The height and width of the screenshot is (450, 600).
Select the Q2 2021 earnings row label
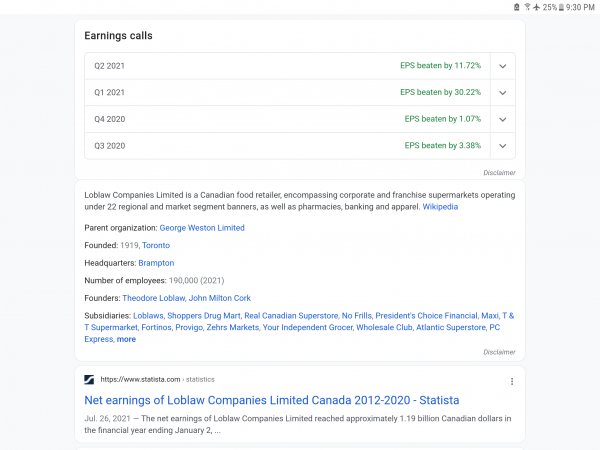tap(109, 66)
